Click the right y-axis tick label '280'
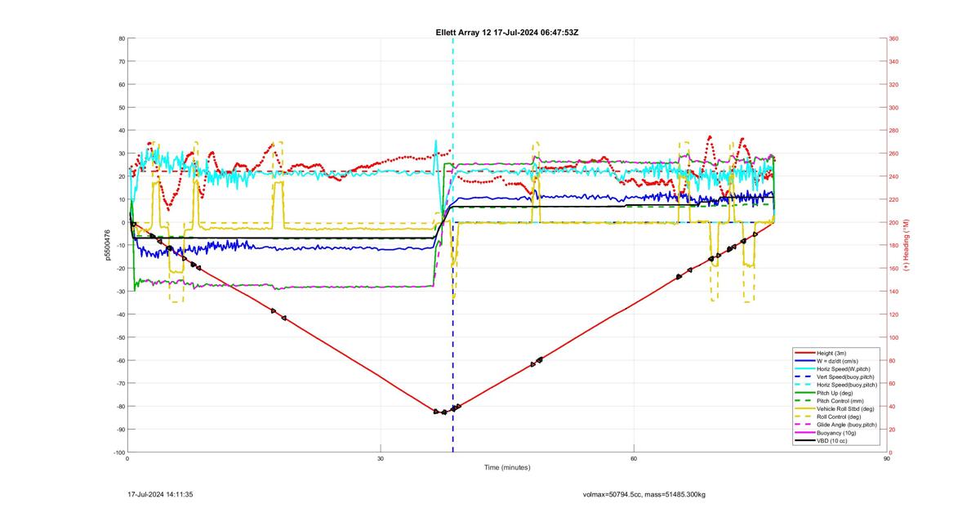Viewport: 980px width, 508px height. tap(894, 131)
